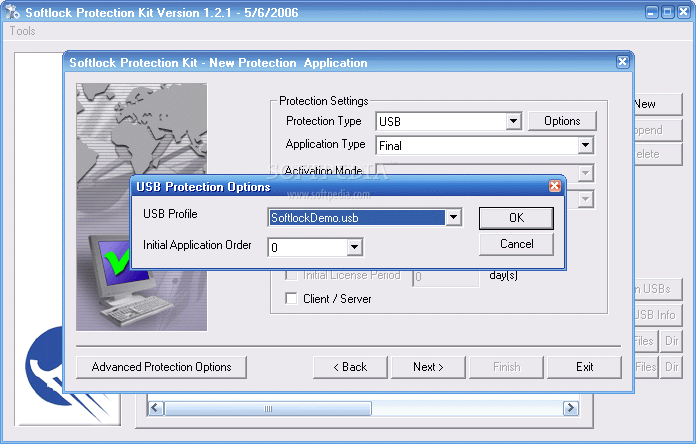
Task: Expand the Initial Application Order dropdown
Action: [354, 247]
